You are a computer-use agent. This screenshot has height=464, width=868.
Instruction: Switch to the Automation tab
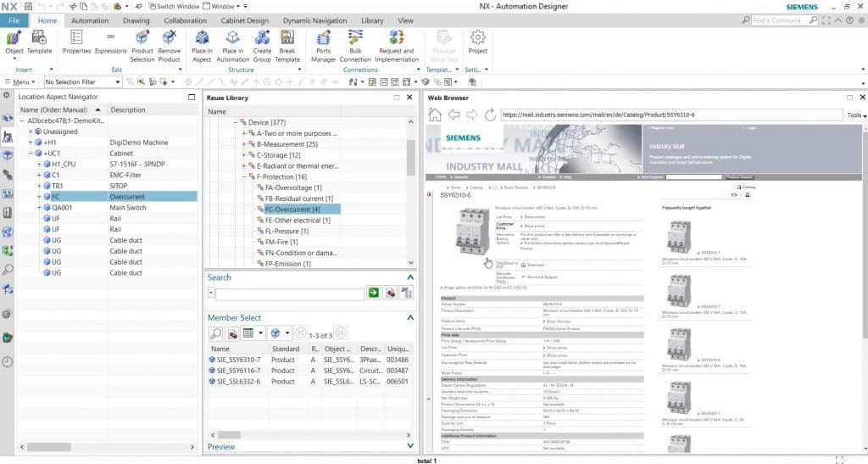coord(90,20)
